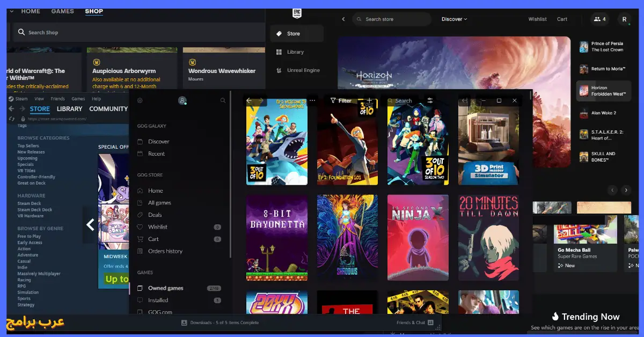
Task: Open Unreal Engine in Epic sidebar
Action: click(297, 70)
